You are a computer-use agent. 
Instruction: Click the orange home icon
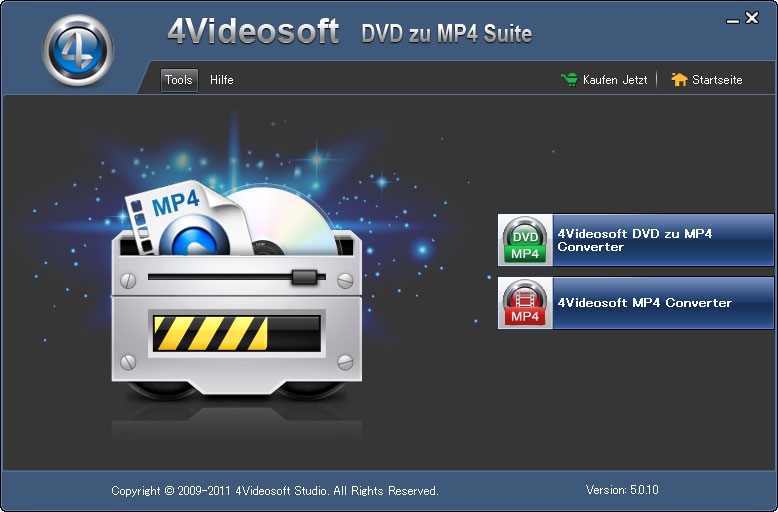(679, 80)
